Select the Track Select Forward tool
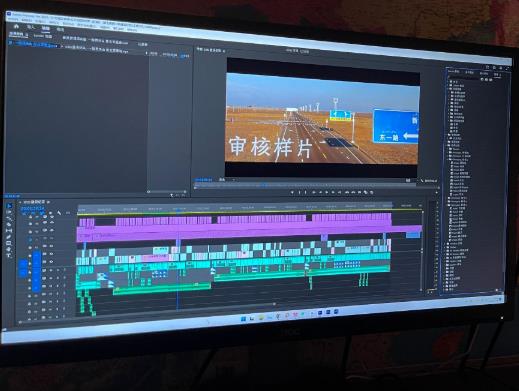This screenshot has height=391, width=519. click(x=9, y=212)
